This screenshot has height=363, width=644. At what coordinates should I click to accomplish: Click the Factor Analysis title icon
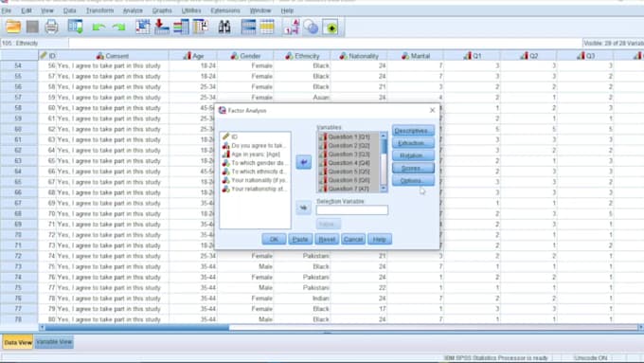[x=223, y=110]
